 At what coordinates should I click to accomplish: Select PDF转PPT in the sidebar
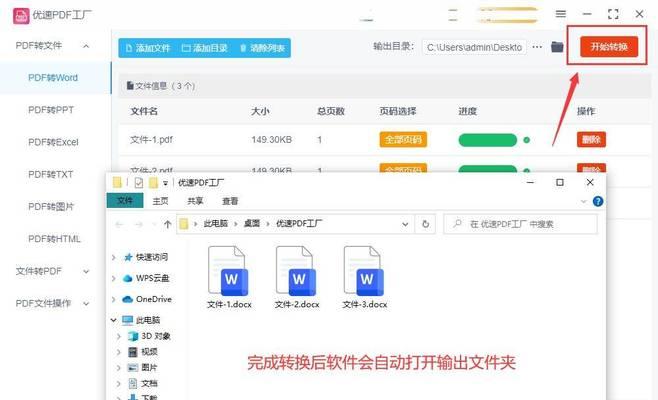pos(51,110)
